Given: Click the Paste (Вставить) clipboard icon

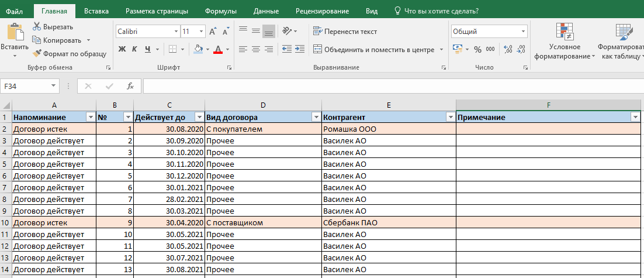Looking at the screenshot, I should tap(15, 33).
